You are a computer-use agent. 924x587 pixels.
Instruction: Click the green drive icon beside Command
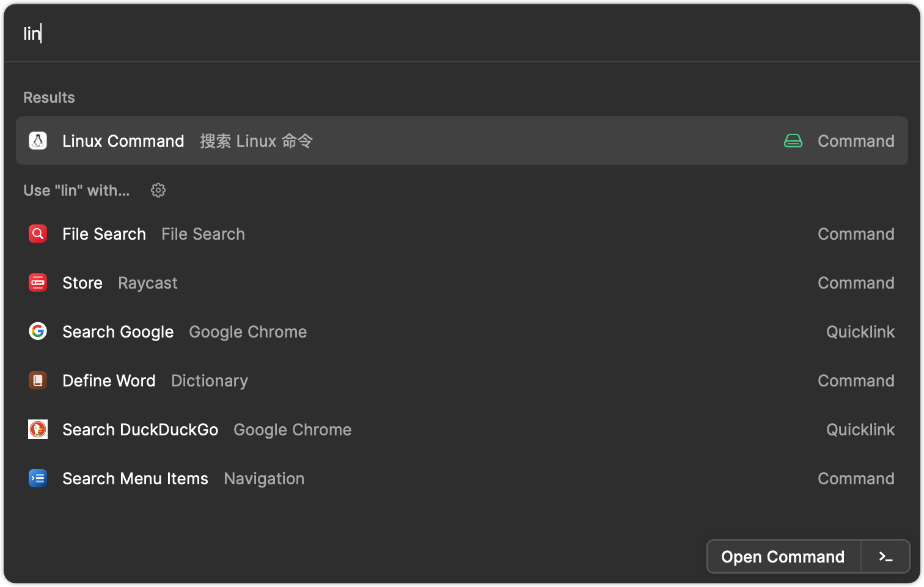(x=793, y=141)
